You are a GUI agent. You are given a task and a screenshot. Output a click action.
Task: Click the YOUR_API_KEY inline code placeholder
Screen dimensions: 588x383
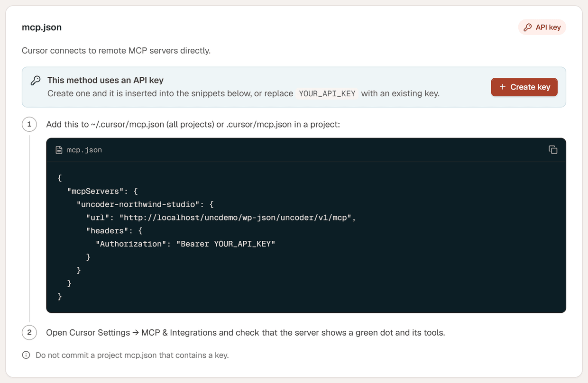pos(327,93)
